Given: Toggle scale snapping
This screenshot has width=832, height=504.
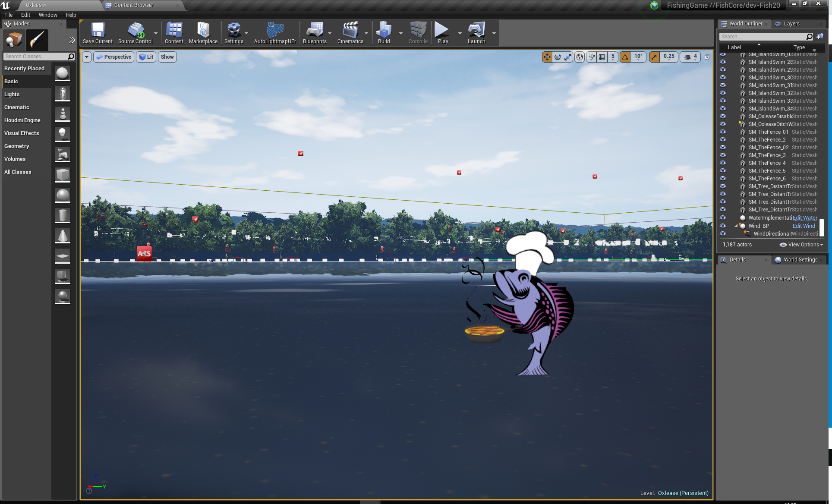Looking at the screenshot, I should [x=654, y=57].
